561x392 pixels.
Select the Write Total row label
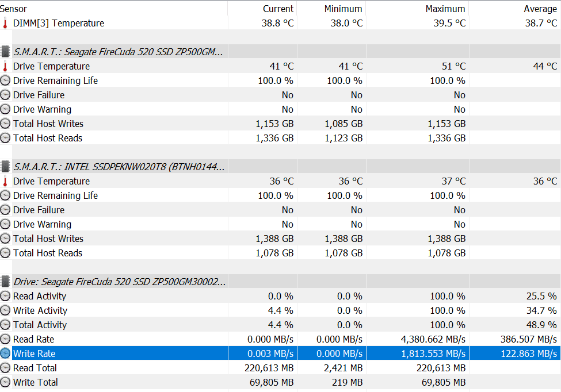[x=36, y=382]
